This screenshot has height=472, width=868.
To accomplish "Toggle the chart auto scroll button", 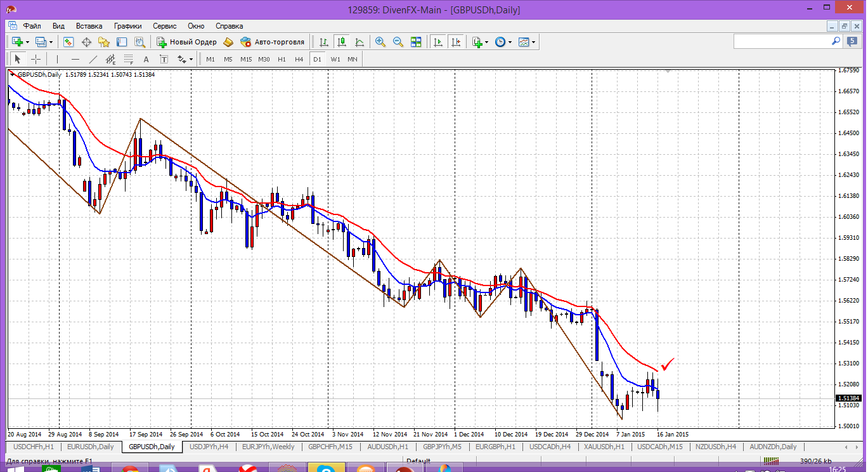I will click(x=437, y=42).
